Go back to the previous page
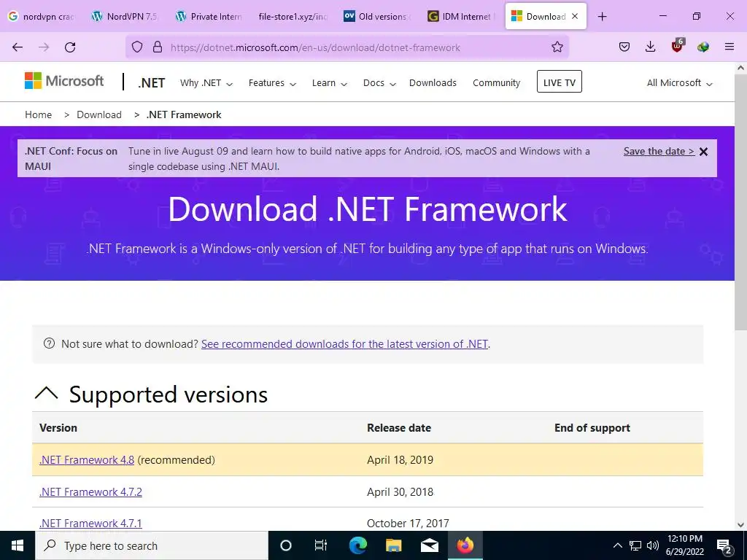The width and height of the screenshot is (747, 560). [18, 47]
